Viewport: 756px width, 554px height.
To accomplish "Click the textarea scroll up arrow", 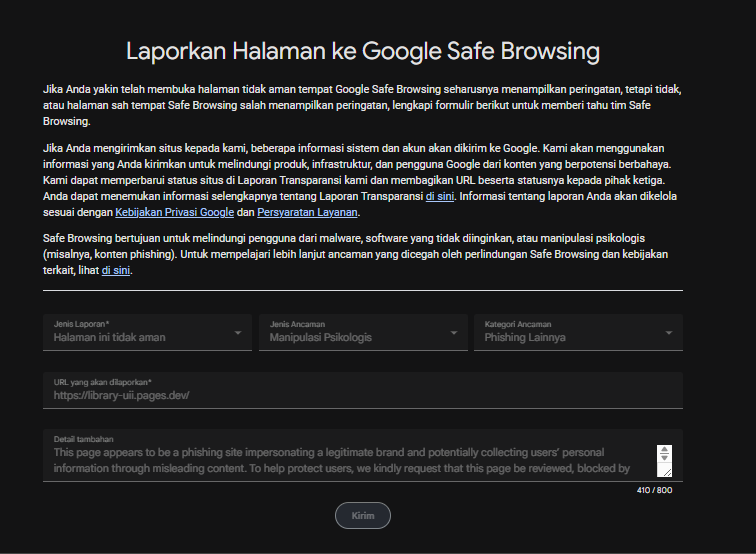I will 664,450.
